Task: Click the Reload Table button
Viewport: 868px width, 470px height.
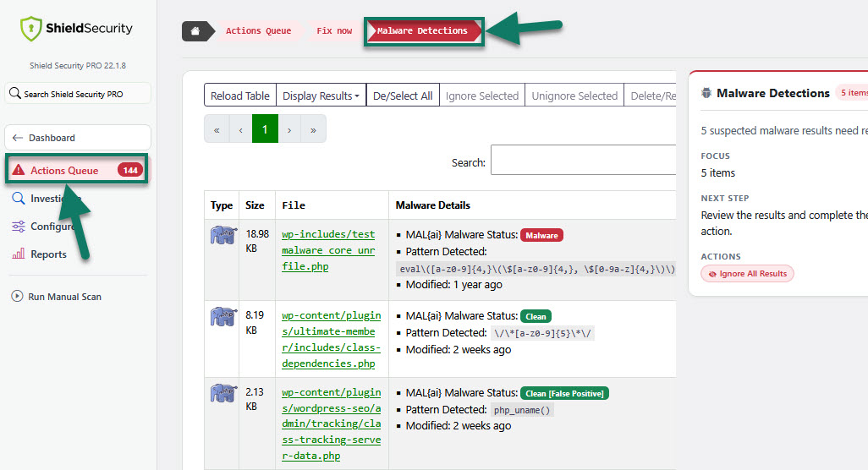Action: click(x=240, y=96)
